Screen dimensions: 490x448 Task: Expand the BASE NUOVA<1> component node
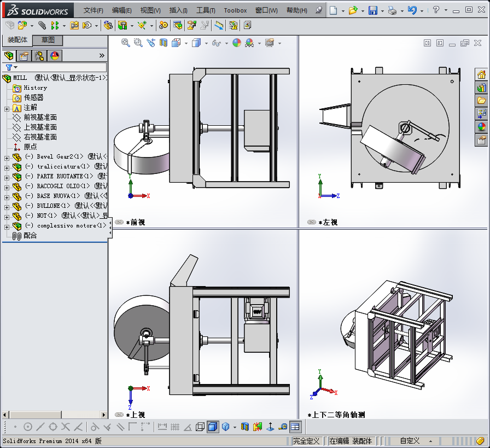(7, 197)
